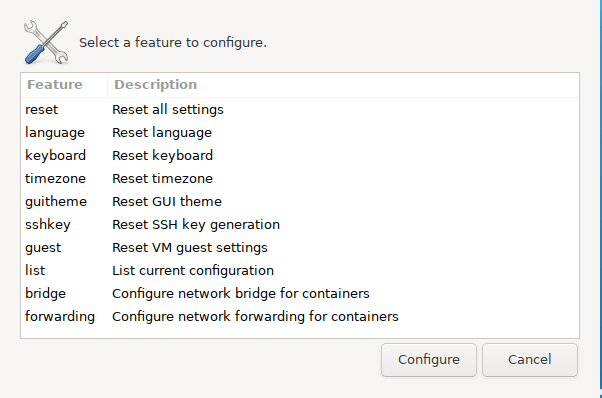Click 'Reset VM guest settings' description

[x=190, y=248]
